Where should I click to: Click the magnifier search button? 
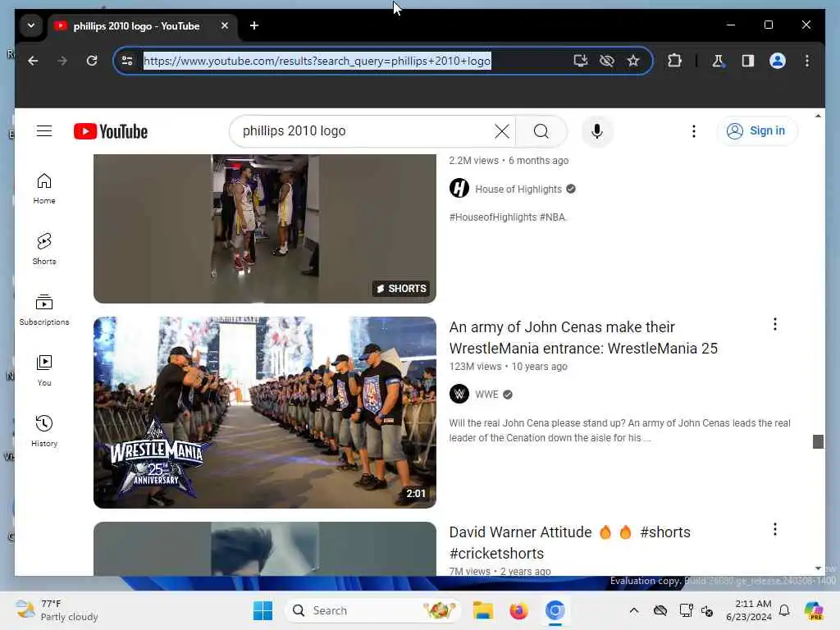pyautogui.click(x=541, y=131)
